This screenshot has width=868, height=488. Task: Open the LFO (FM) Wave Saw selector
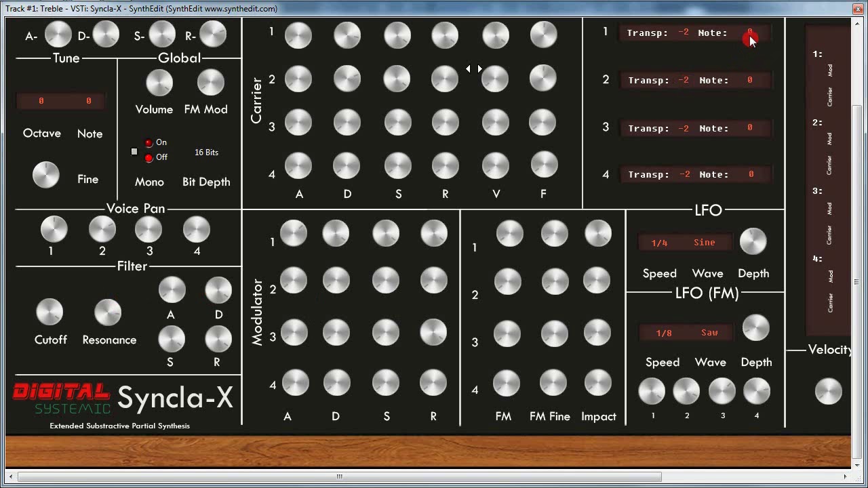[709, 333]
